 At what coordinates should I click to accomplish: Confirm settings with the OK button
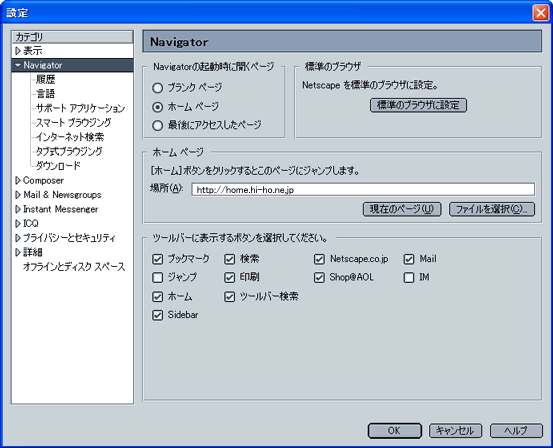pos(394,431)
